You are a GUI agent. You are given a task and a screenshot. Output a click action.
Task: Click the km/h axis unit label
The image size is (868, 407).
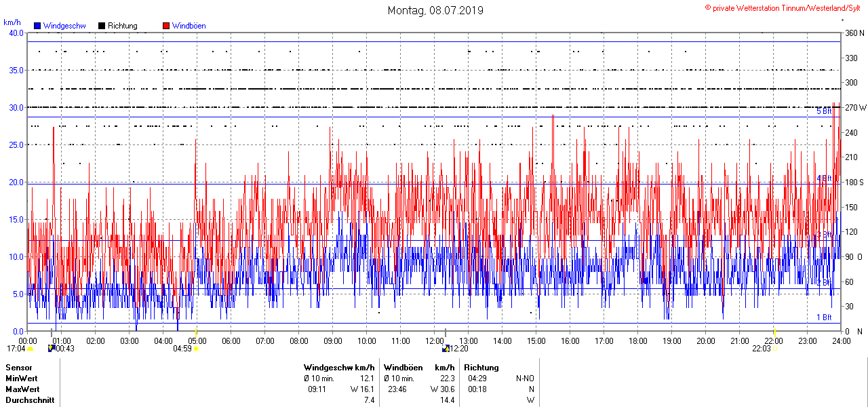pyautogui.click(x=13, y=22)
